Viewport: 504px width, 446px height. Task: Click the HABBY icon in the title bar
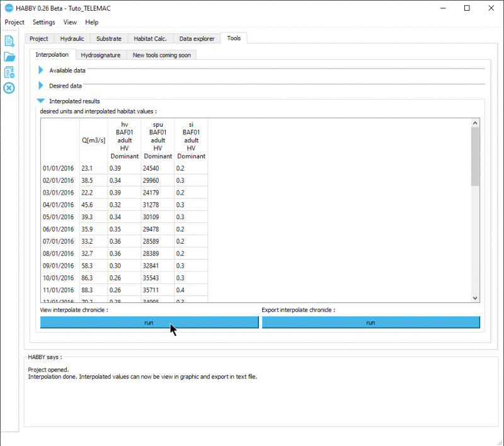(8, 8)
